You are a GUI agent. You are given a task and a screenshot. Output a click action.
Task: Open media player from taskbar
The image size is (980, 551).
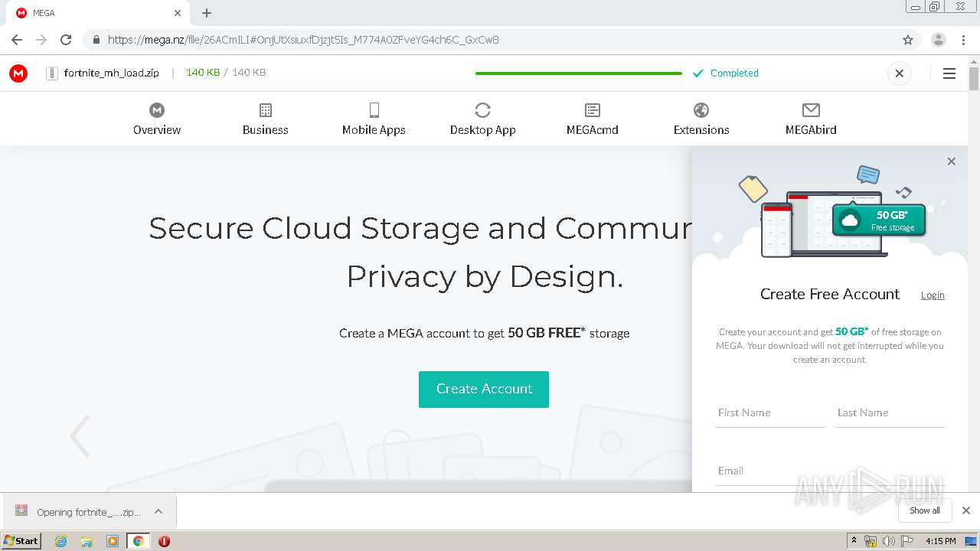113,541
